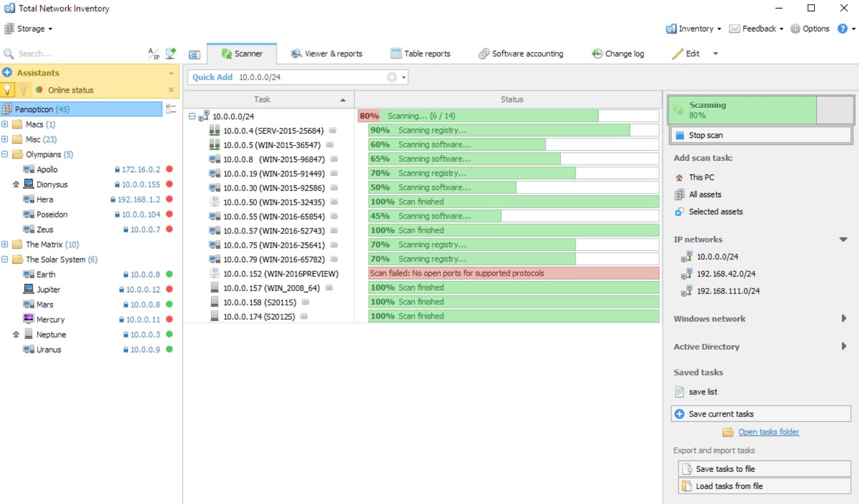Click the small status icon after 10.0.0.4 (SERV-2015-25684)
Viewport: 859px width, 504px height.
(332, 130)
